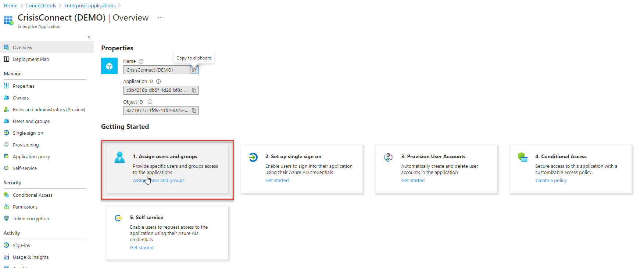This screenshot has width=644, height=268.
Task: Click the Token encryption shield icon
Action: [6, 218]
